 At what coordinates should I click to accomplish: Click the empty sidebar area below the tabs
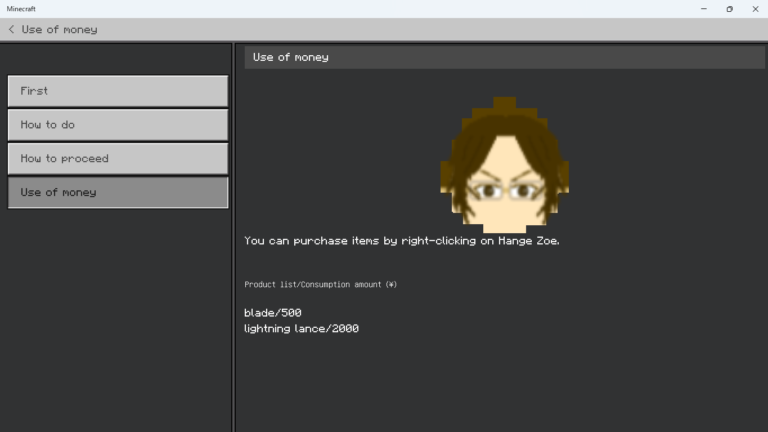(117, 320)
